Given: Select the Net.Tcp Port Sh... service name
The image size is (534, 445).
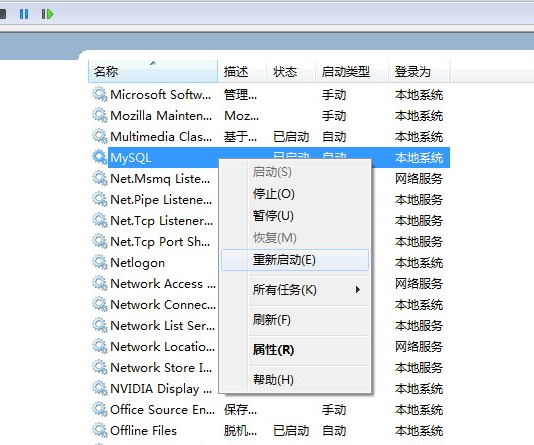Looking at the screenshot, I should pyautogui.click(x=160, y=241).
